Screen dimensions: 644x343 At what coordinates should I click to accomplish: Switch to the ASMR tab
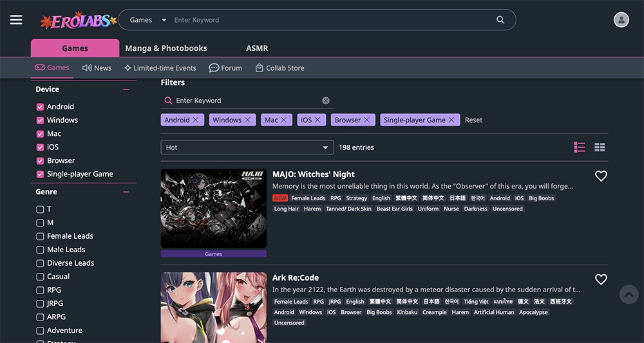[257, 48]
